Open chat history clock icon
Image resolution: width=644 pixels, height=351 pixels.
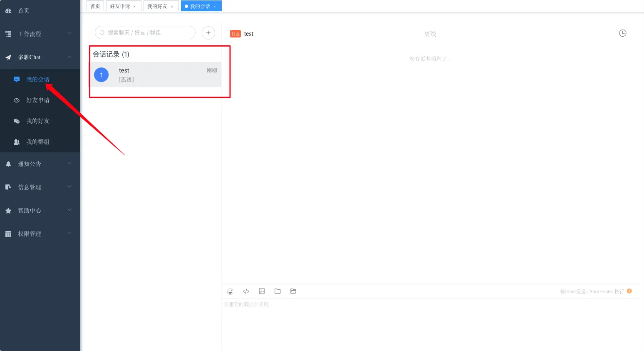pos(622,33)
